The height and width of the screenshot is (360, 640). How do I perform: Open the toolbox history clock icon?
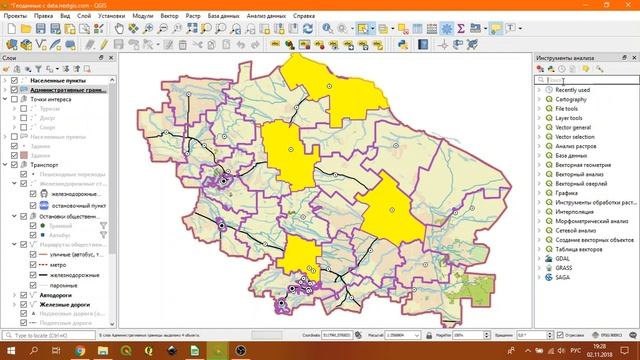click(x=562, y=69)
